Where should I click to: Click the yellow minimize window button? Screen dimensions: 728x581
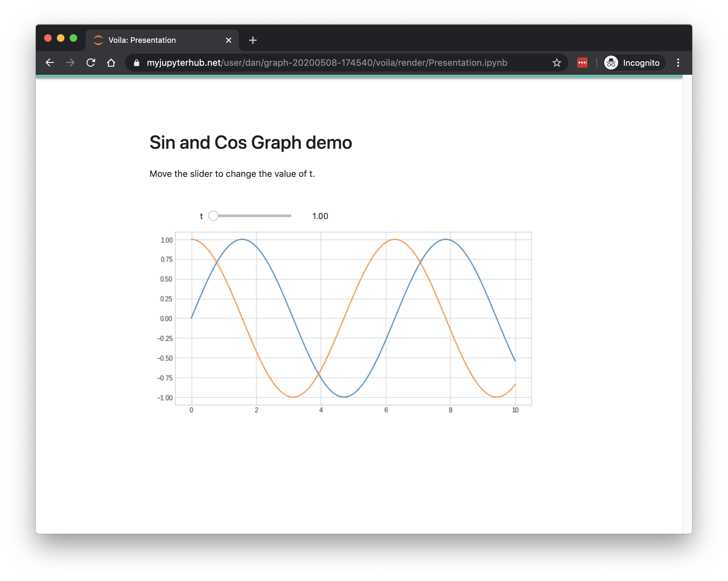tap(61, 38)
